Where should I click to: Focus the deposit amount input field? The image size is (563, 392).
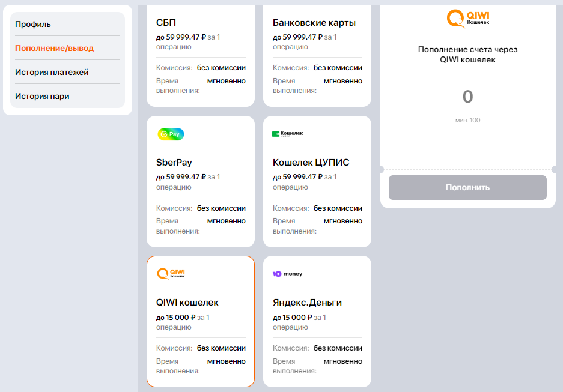(468, 97)
